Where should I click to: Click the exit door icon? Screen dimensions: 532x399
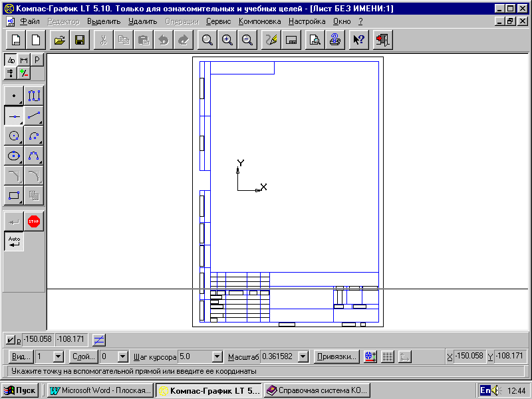click(x=383, y=40)
